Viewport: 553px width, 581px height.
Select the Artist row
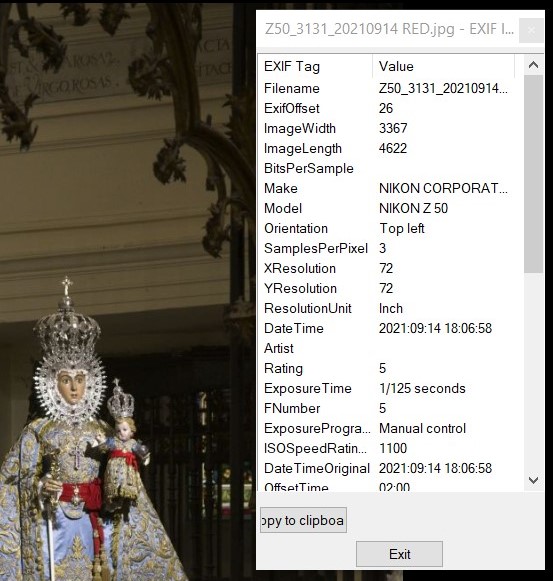tap(391, 349)
